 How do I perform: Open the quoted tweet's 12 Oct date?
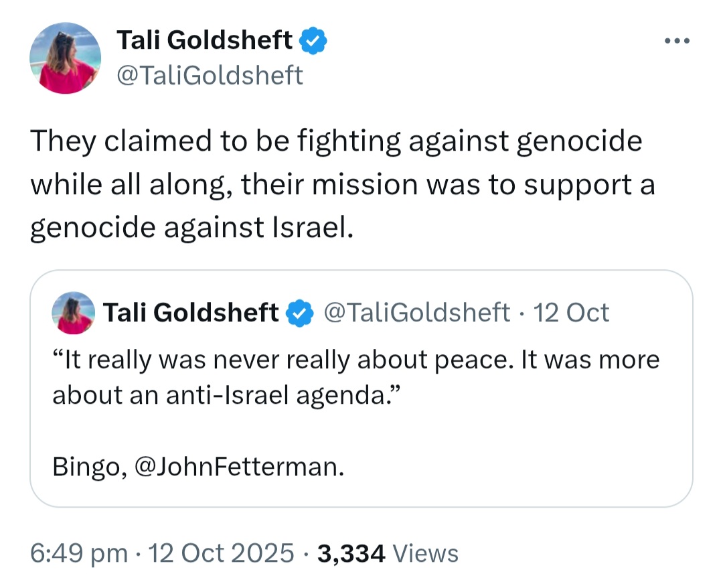pyautogui.click(x=571, y=313)
